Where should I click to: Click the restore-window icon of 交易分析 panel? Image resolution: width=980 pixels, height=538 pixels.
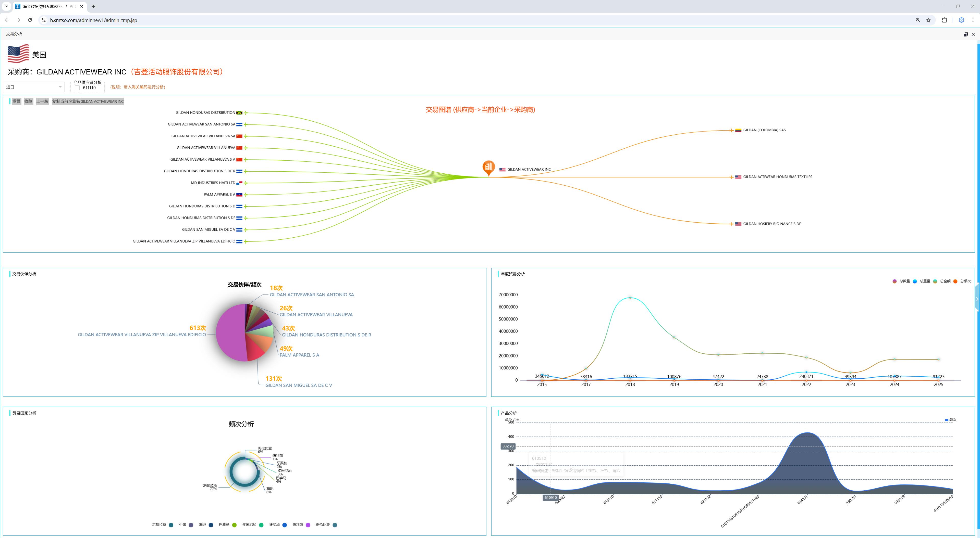pos(965,34)
